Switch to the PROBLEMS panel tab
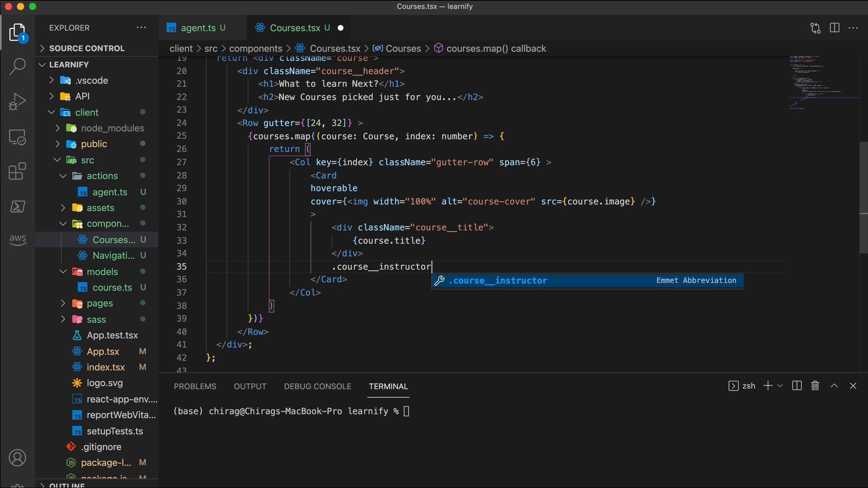This screenshot has height=488, width=868. (195, 386)
